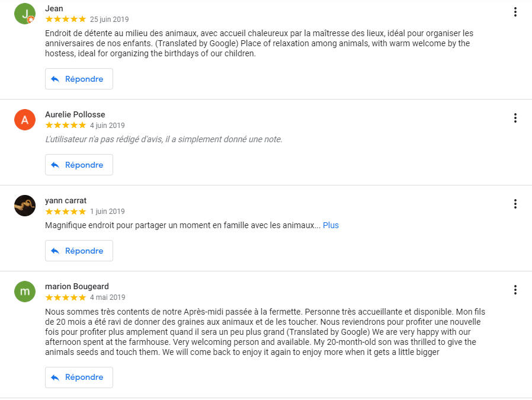Click yann carrat's profile photo

25,206
